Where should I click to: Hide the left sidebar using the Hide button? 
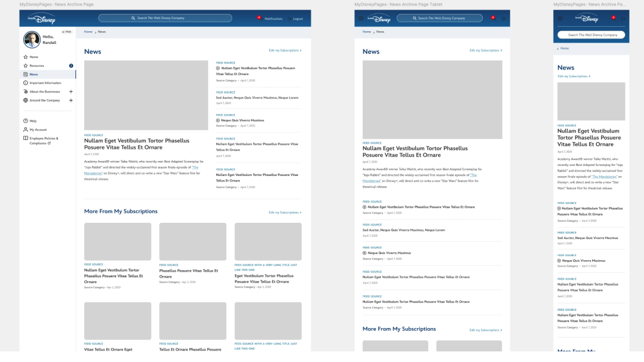pyautogui.click(x=67, y=32)
